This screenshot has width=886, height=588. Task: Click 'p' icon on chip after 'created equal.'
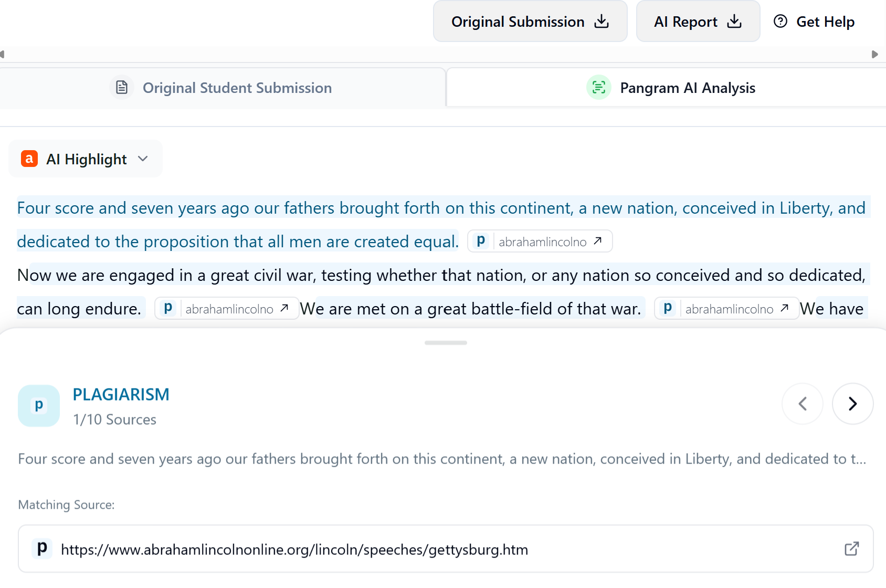[481, 241]
